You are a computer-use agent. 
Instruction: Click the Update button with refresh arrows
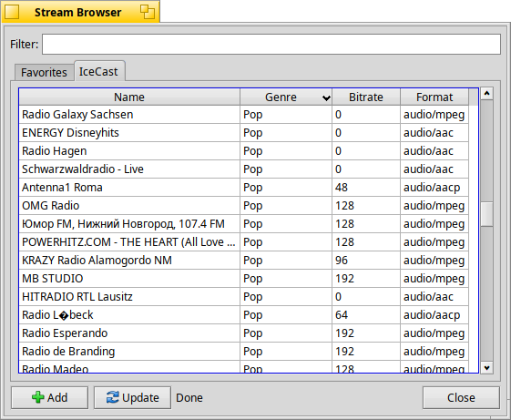click(132, 398)
